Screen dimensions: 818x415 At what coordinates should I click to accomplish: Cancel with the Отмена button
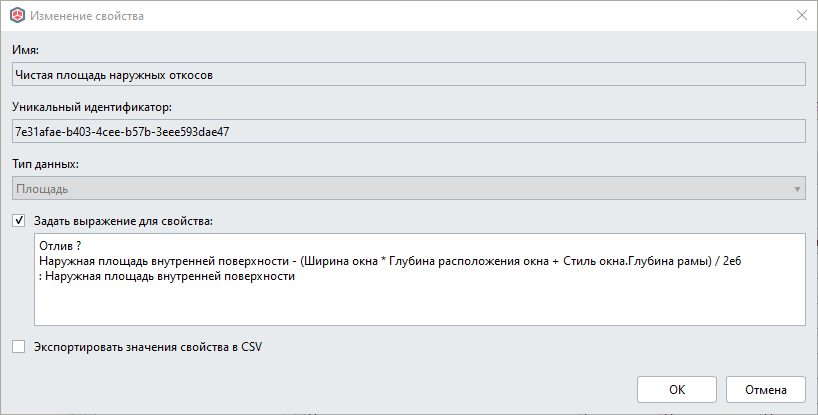(x=766, y=389)
